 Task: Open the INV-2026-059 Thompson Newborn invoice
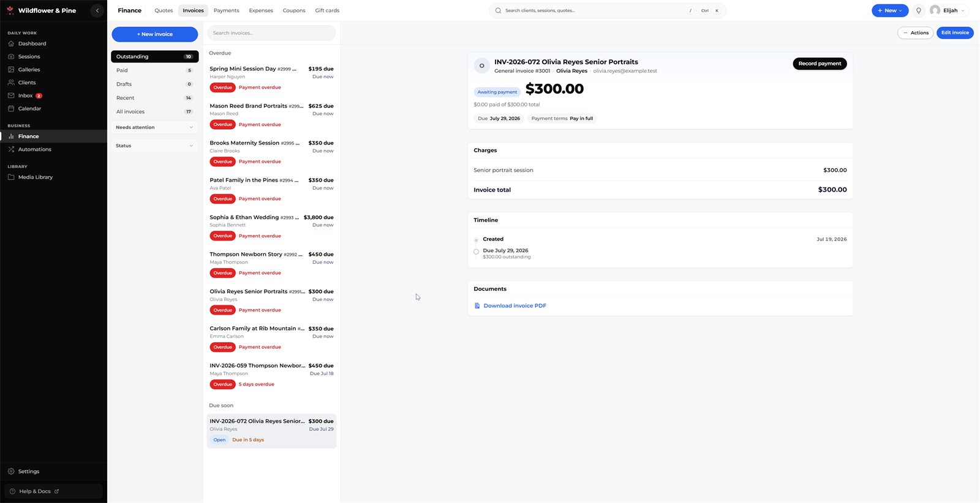[271, 375]
